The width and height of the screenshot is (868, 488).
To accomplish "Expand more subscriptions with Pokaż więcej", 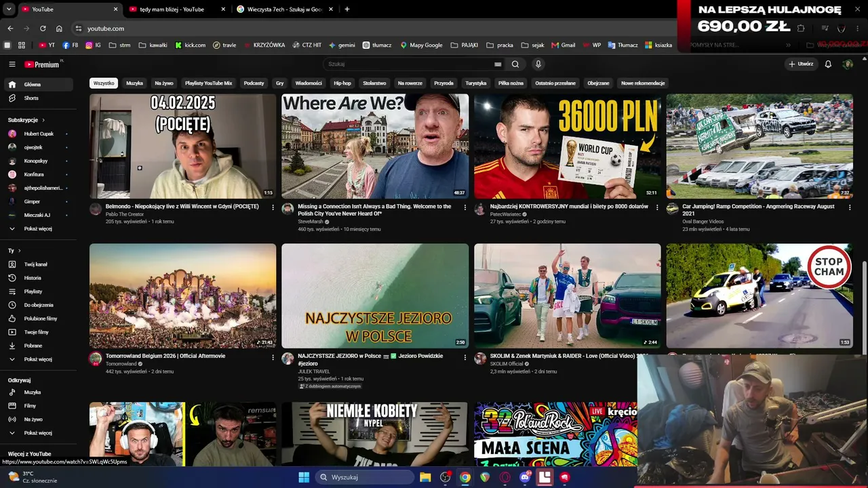I will coord(38,229).
